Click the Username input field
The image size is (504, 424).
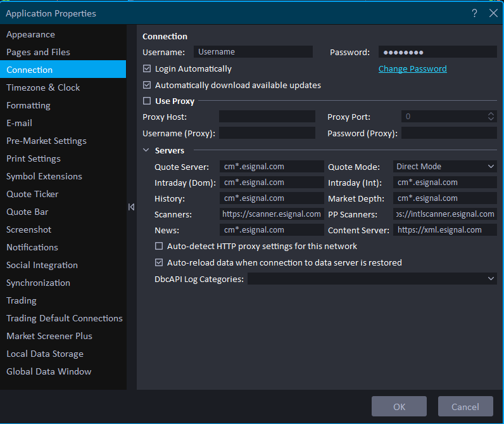point(253,51)
